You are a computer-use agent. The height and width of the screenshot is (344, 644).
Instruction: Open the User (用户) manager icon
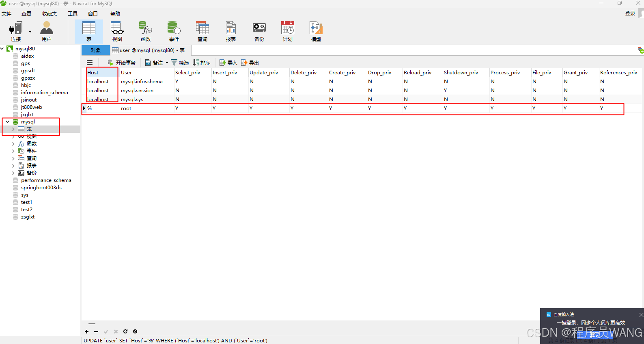click(x=47, y=31)
